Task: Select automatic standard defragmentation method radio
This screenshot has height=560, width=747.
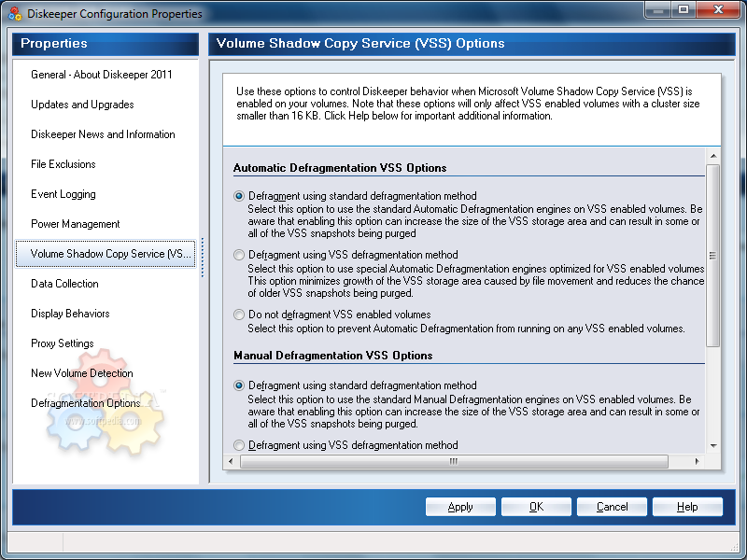Action: pos(239,196)
